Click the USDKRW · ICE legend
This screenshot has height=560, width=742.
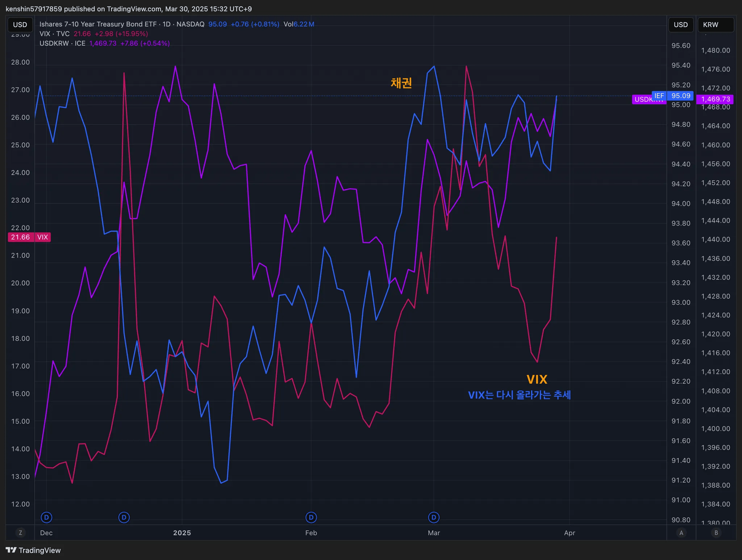click(62, 43)
